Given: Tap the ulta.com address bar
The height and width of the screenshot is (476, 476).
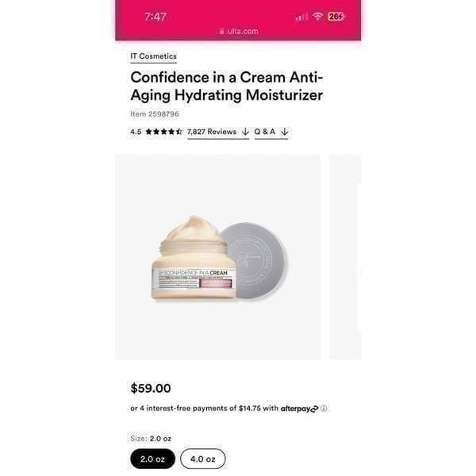Looking at the screenshot, I should pos(239,31).
